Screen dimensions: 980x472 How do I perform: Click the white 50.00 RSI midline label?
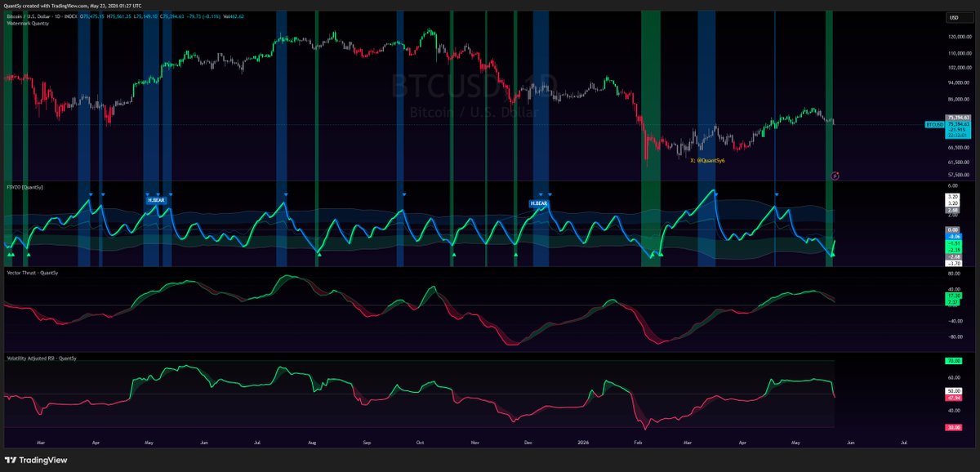coord(955,392)
